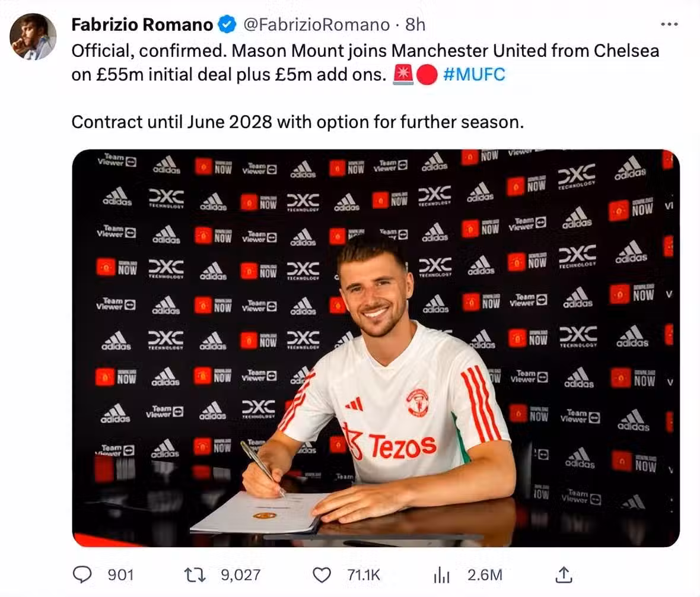This screenshot has height=597, width=700.
Task: Open the three-dot more options menu
Action: 669,24
